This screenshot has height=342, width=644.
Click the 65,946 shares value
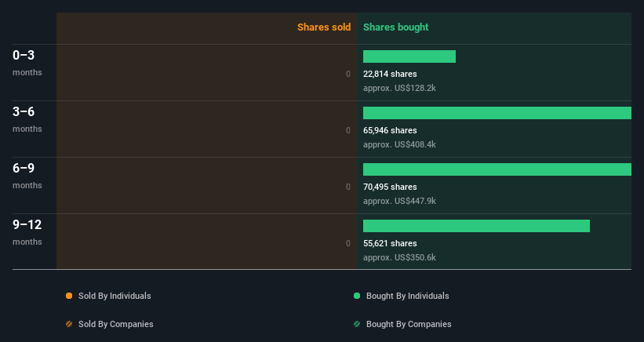(390, 130)
